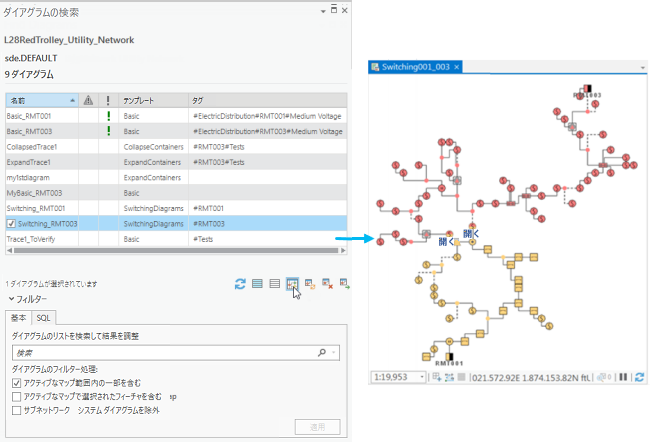This screenshot has width=650, height=442.
Task: Open selected diagram icon under cursor
Action: point(292,284)
